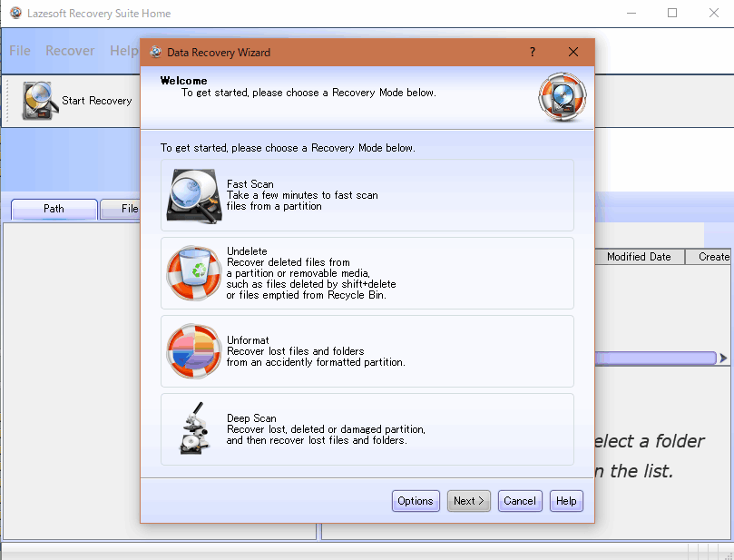This screenshot has height=560, width=734.
Task: Open the Recover menu
Action: coord(70,51)
